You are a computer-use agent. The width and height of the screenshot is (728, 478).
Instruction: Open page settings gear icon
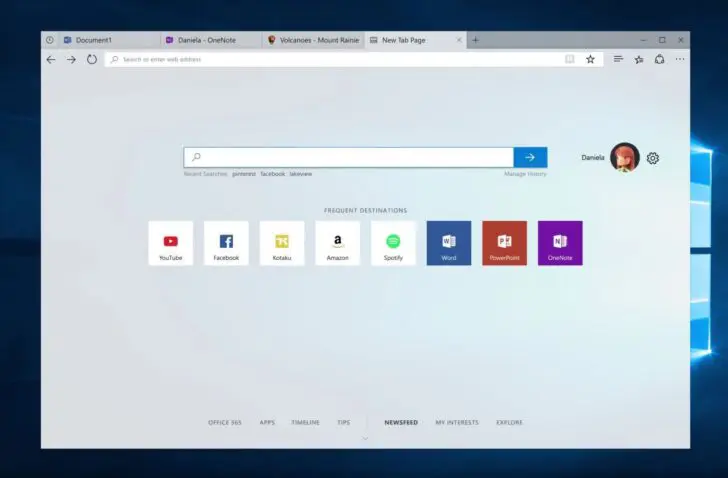653,158
